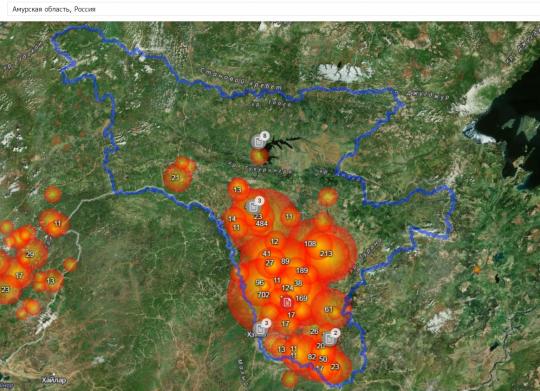Image resolution: width=540 pixels, height=391 pixels.
Task: Select the fire cluster labeled 213
Action: point(326,254)
